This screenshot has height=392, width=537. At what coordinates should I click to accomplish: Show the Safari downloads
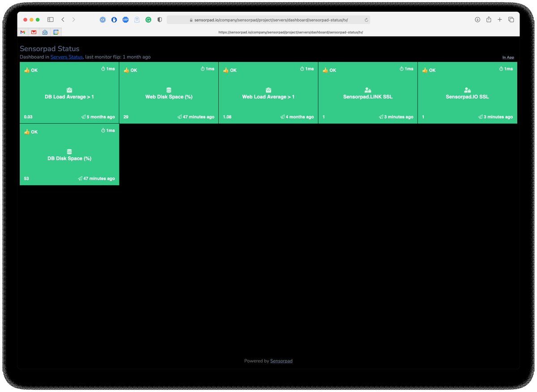pos(477,20)
